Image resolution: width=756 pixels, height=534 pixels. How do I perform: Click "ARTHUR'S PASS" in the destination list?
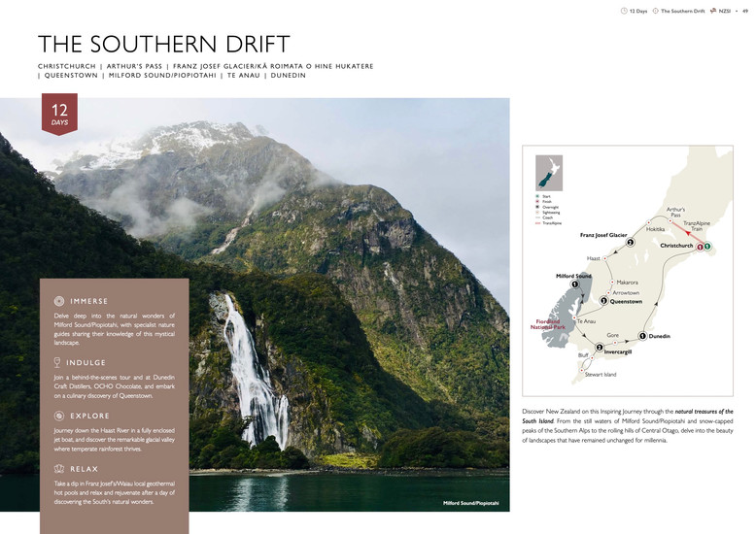(x=134, y=66)
